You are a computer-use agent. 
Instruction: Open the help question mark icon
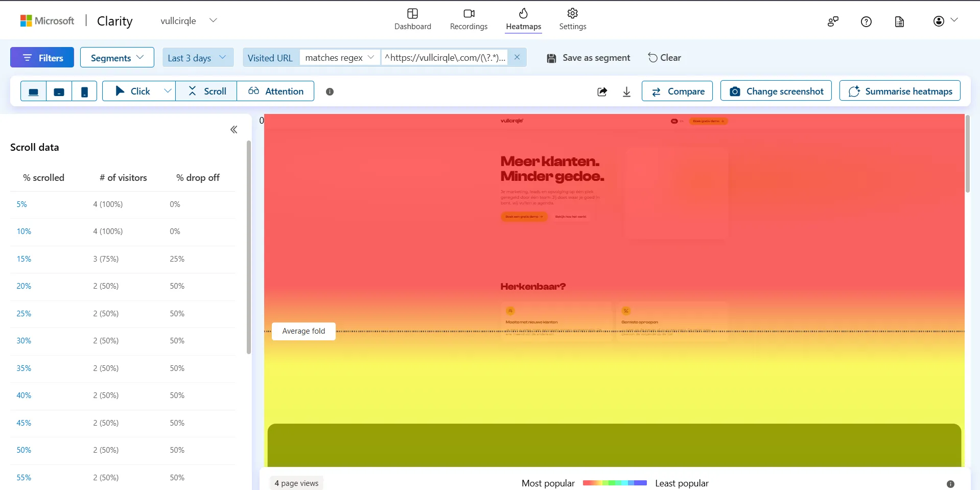866,21
